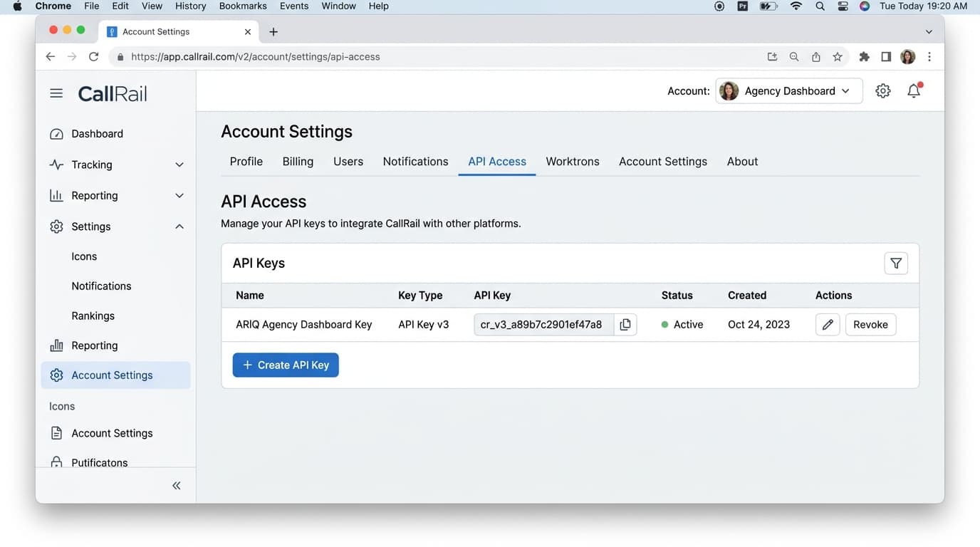Open Chrome three-dot menu
The width and height of the screenshot is (980, 547).
(x=929, y=56)
